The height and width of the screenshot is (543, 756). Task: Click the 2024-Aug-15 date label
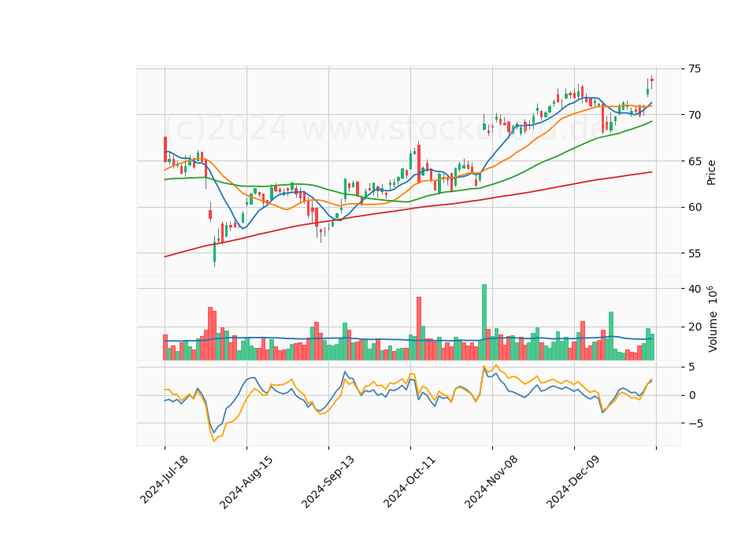click(246, 482)
